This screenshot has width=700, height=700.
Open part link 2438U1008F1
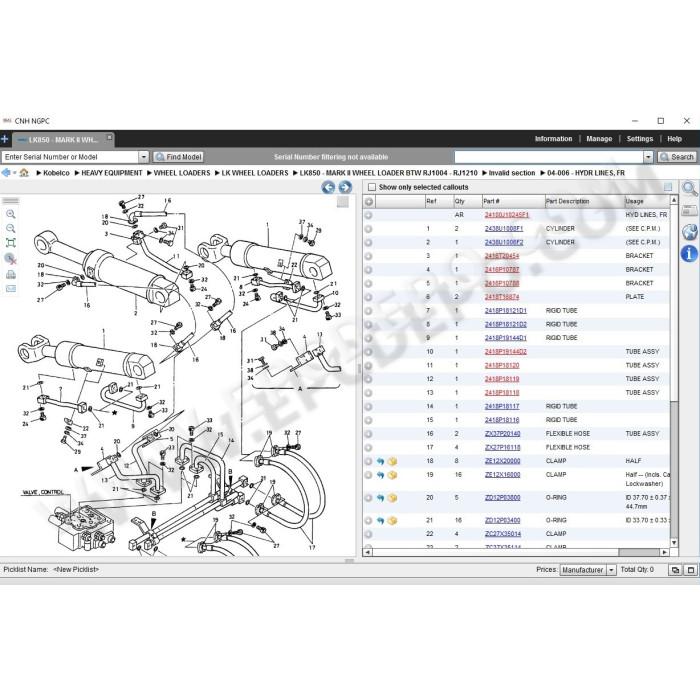(504, 229)
